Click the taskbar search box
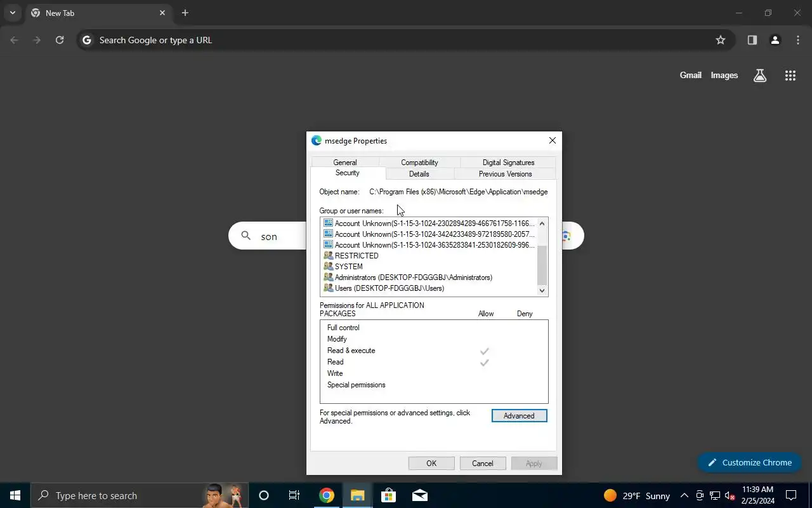This screenshot has height=508, width=812. (140, 495)
